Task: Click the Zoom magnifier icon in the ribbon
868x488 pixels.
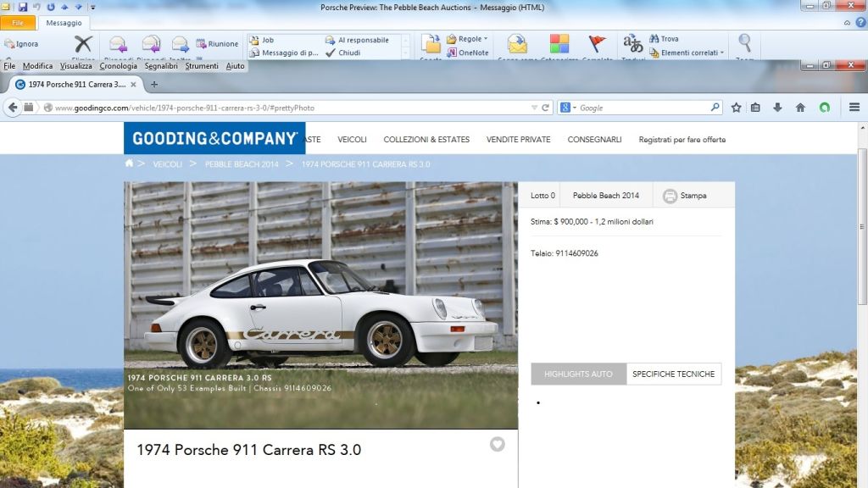Action: [744, 42]
